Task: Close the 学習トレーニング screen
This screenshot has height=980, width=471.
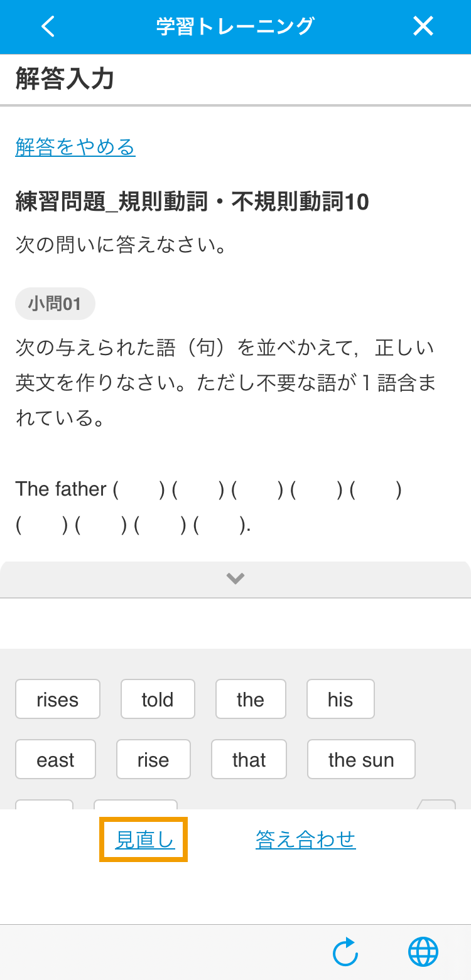Action: [423, 26]
